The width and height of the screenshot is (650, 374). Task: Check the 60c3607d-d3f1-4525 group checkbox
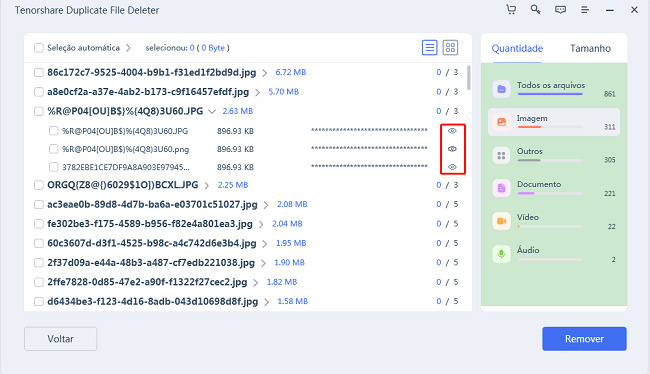pyautogui.click(x=39, y=243)
